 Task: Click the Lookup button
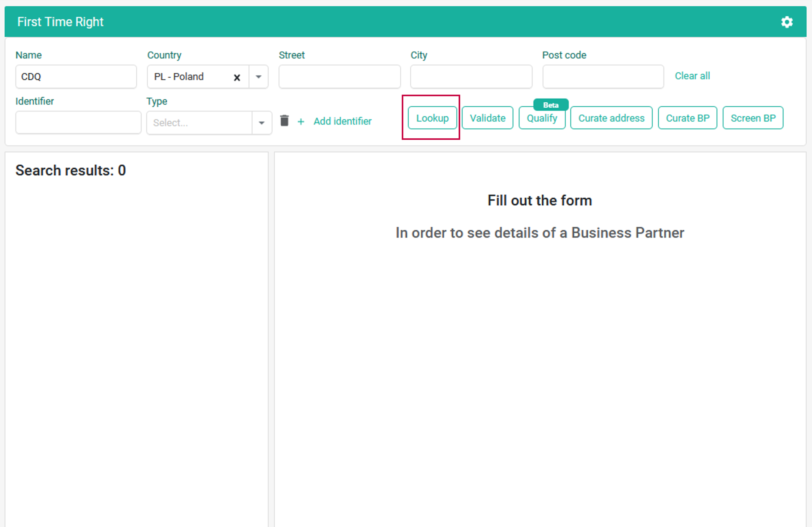click(x=432, y=118)
